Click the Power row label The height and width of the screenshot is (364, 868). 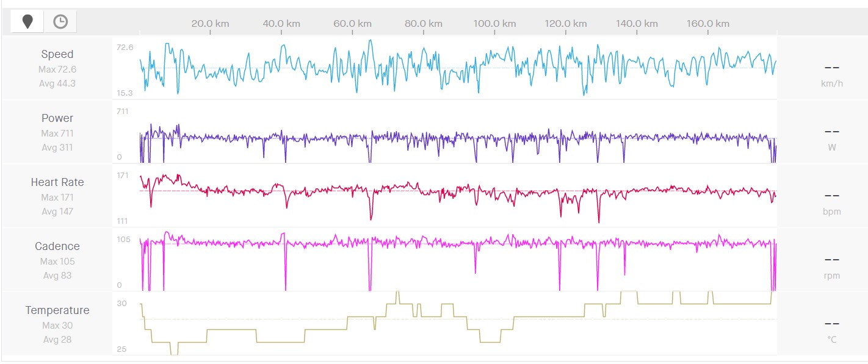coord(57,118)
